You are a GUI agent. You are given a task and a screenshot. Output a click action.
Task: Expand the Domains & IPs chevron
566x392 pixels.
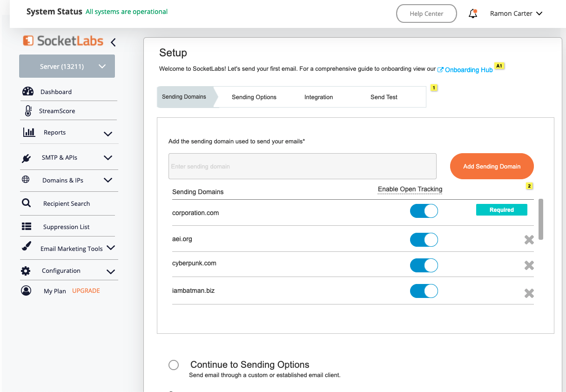(x=108, y=180)
